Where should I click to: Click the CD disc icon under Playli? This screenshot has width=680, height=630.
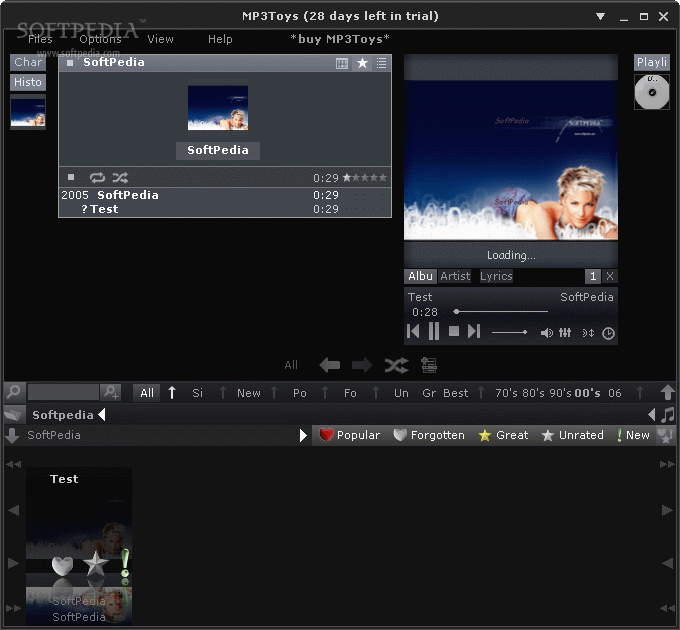[651, 92]
